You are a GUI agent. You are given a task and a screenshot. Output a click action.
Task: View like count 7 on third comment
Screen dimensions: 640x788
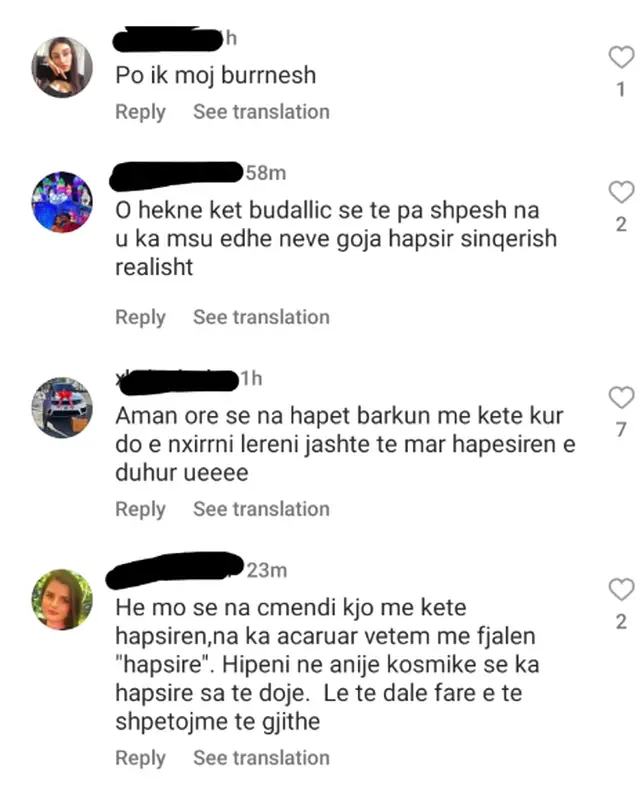[x=621, y=430]
